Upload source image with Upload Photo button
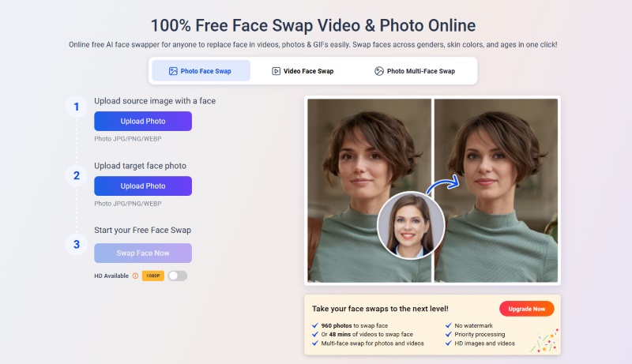This screenshot has width=632, height=364. click(143, 121)
